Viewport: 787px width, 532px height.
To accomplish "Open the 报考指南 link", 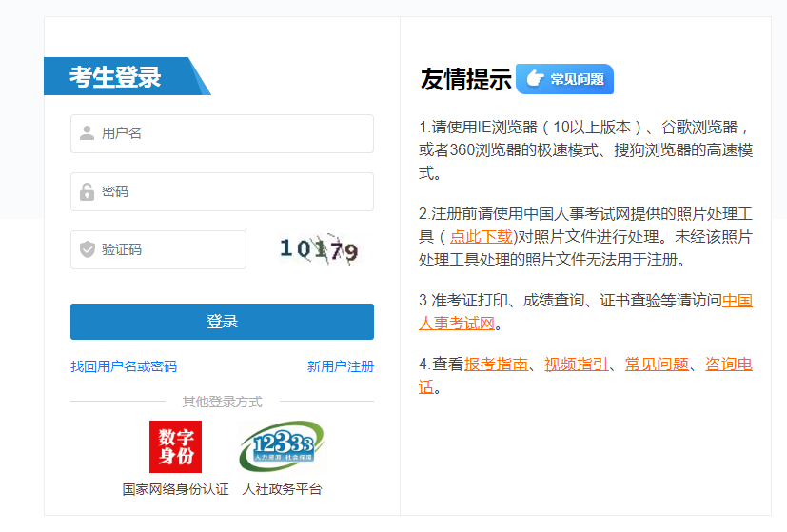I will 496,364.
